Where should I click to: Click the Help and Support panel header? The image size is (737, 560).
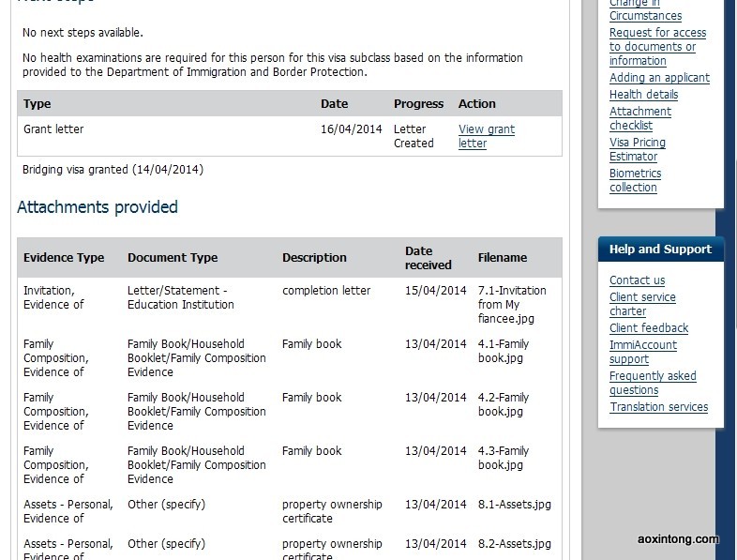(x=660, y=250)
